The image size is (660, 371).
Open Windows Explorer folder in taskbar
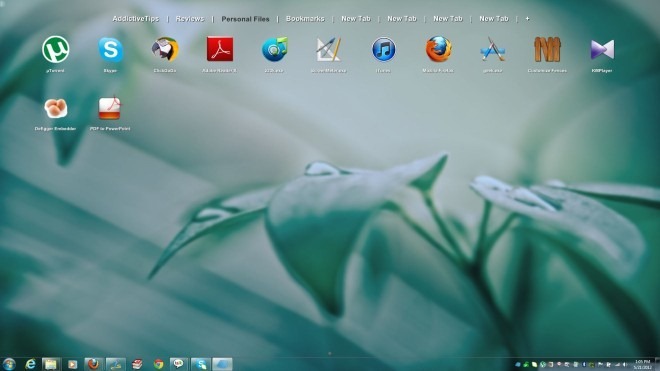51,364
